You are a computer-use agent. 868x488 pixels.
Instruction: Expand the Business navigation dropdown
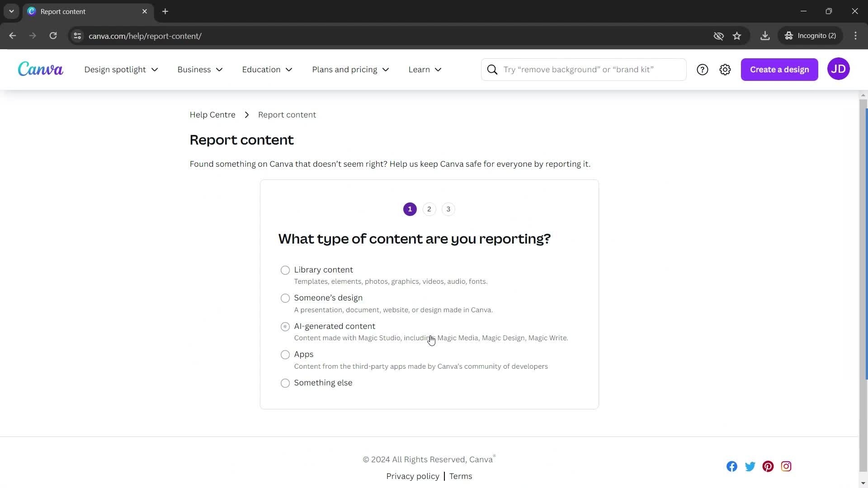[200, 70]
